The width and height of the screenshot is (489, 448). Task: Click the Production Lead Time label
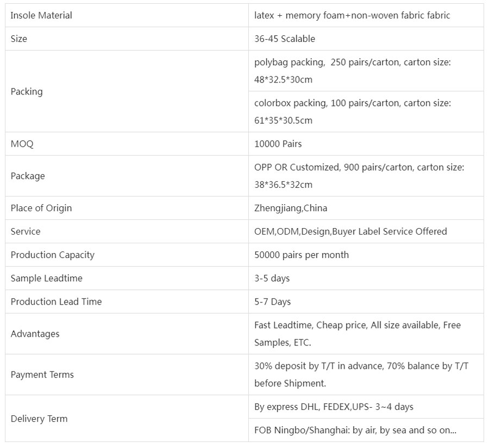[57, 301]
